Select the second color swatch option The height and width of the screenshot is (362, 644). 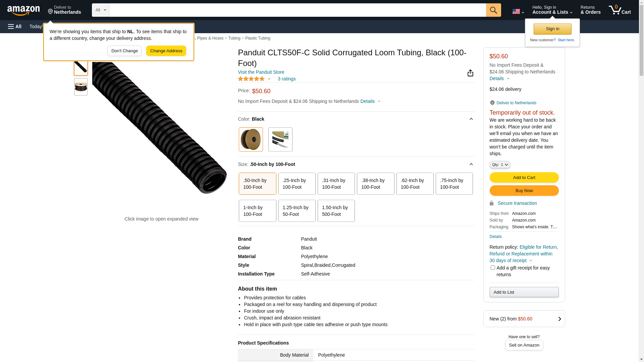click(280, 139)
